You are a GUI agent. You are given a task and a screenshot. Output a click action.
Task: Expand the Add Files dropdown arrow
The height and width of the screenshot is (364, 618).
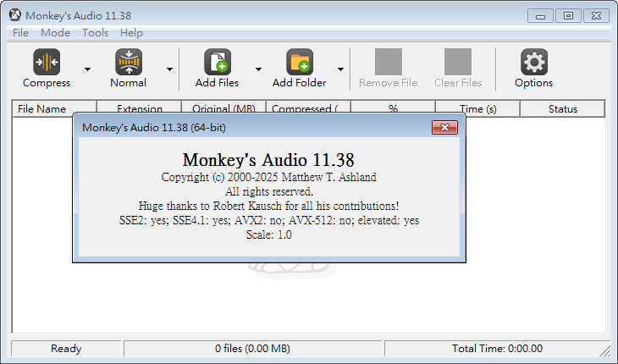point(258,69)
